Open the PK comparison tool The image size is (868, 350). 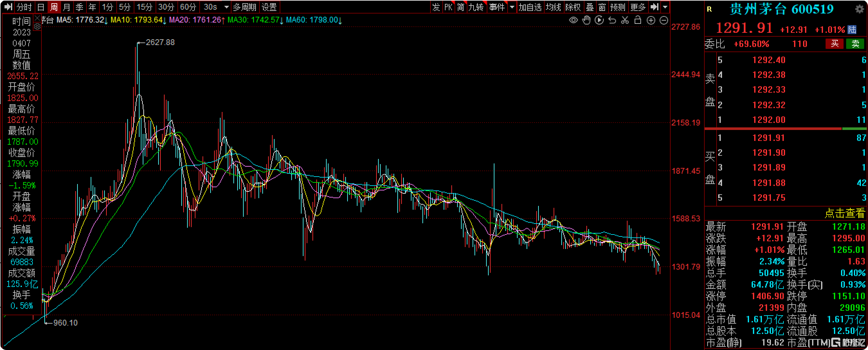[448, 7]
